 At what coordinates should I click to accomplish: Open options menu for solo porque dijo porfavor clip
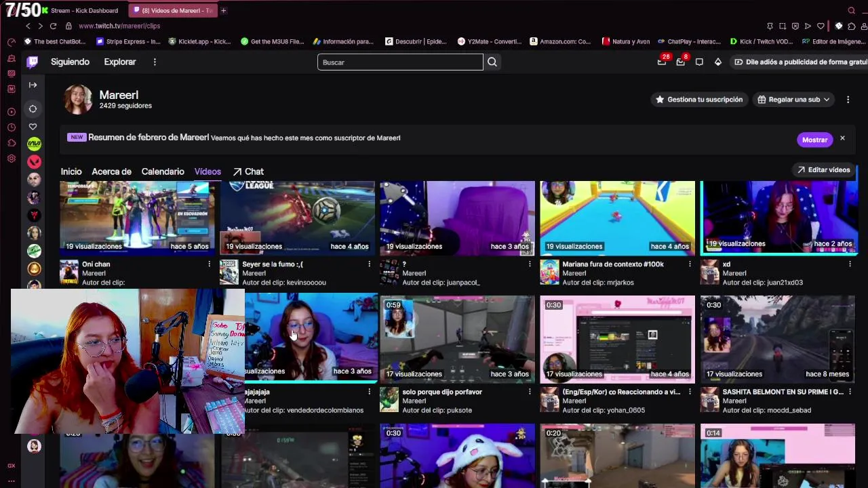(x=529, y=392)
